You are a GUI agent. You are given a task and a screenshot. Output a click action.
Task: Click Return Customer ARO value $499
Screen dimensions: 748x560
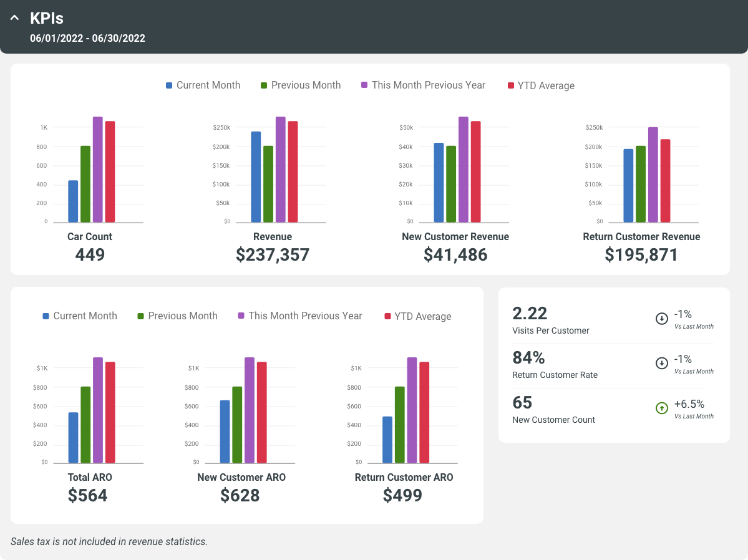402,495
